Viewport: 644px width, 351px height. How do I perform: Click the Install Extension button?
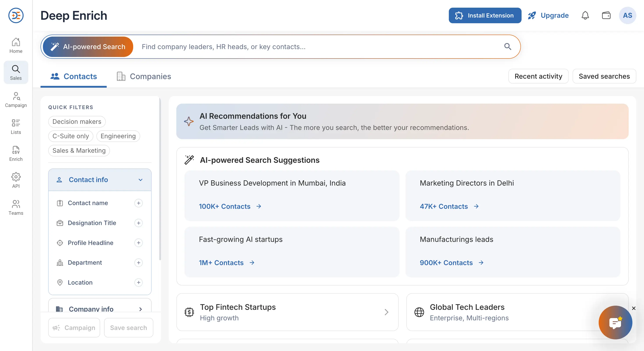click(x=485, y=15)
